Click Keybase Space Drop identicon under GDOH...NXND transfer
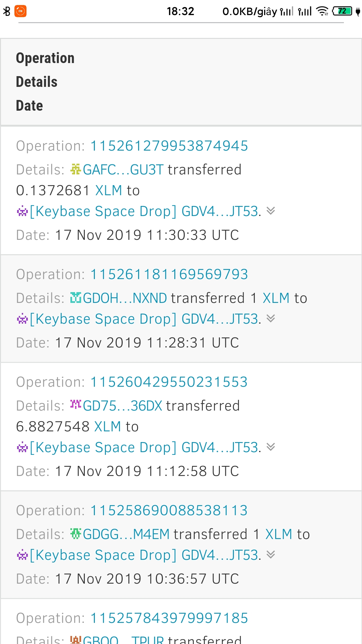The width and height of the screenshot is (362, 644). [22, 319]
